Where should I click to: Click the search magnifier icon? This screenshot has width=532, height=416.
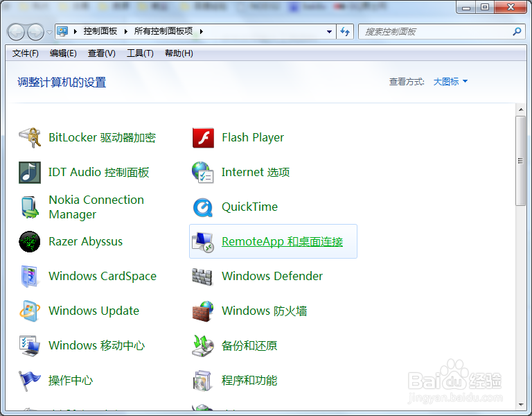pos(517,32)
